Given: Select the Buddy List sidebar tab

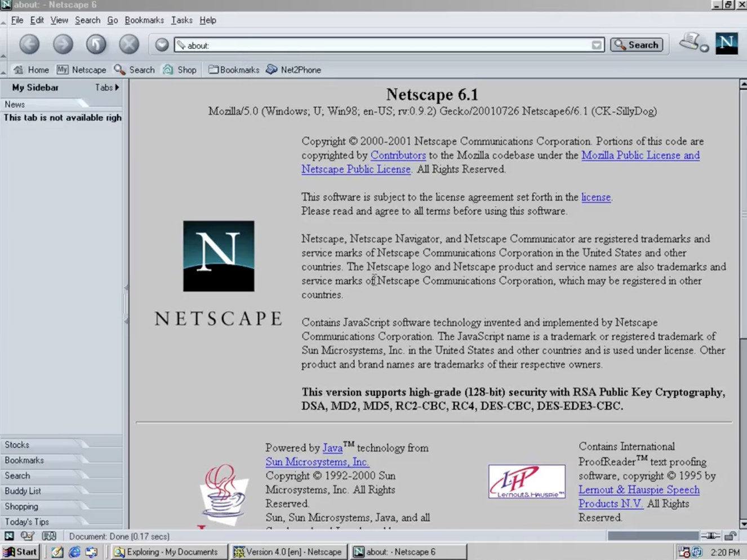Looking at the screenshot, I should 45,491.
